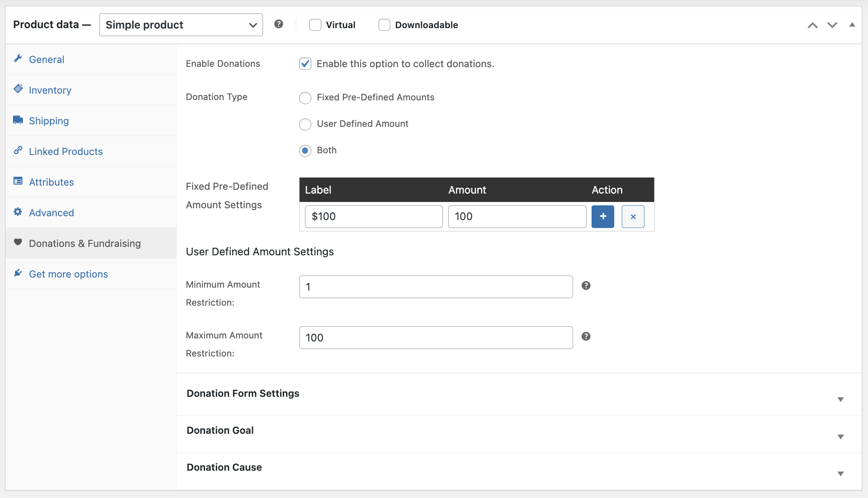The width and height of the screenshot is (868, 498).
Task: Remove the $100 amount row
Action: (633, 217)
